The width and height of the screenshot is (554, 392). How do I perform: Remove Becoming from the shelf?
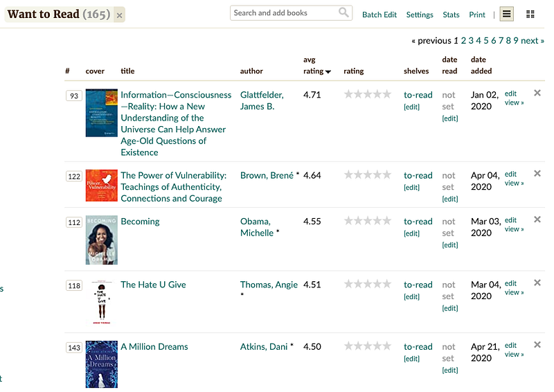coord(537,220)
